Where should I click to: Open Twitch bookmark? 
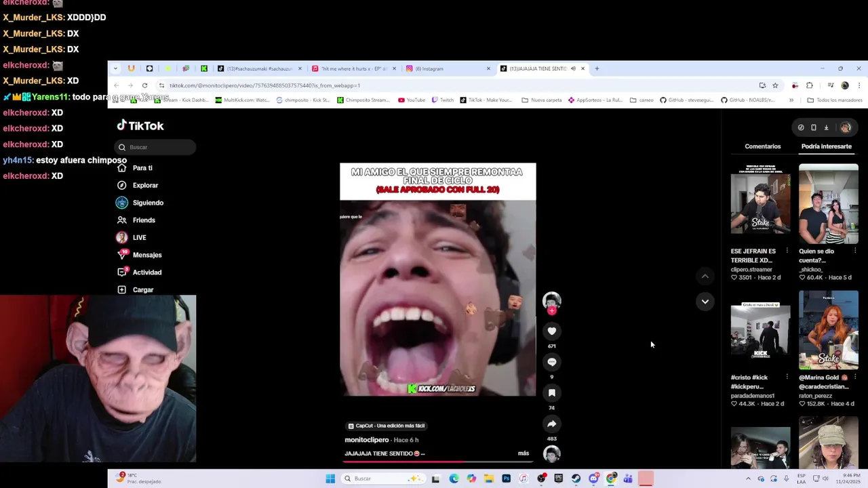click(443, 100)
